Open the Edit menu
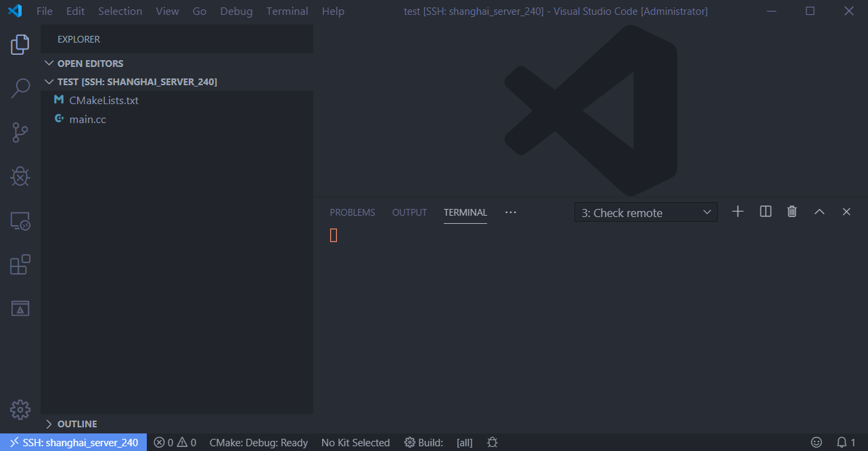Viewport: 868px width, 451px height. tap(75, 11)
